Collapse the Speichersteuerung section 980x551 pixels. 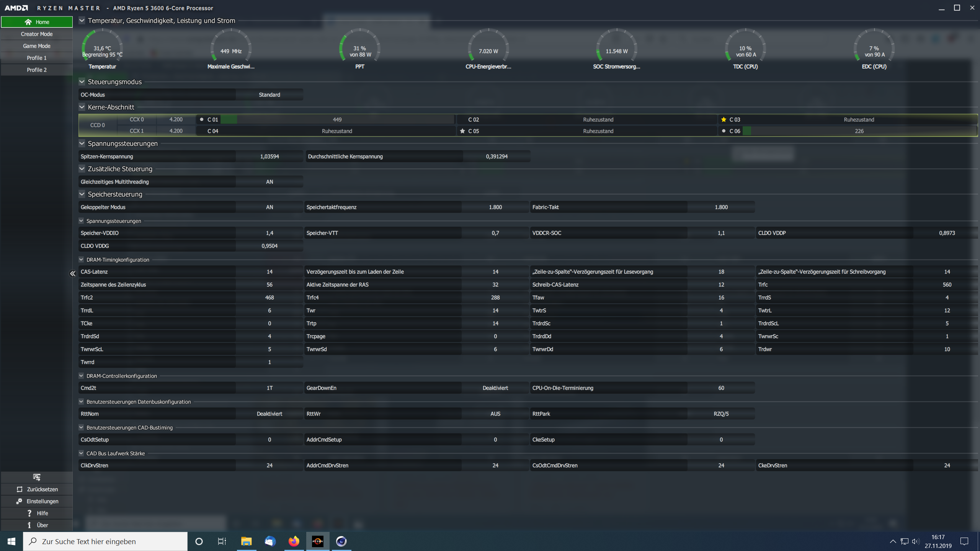coord(82,194)
